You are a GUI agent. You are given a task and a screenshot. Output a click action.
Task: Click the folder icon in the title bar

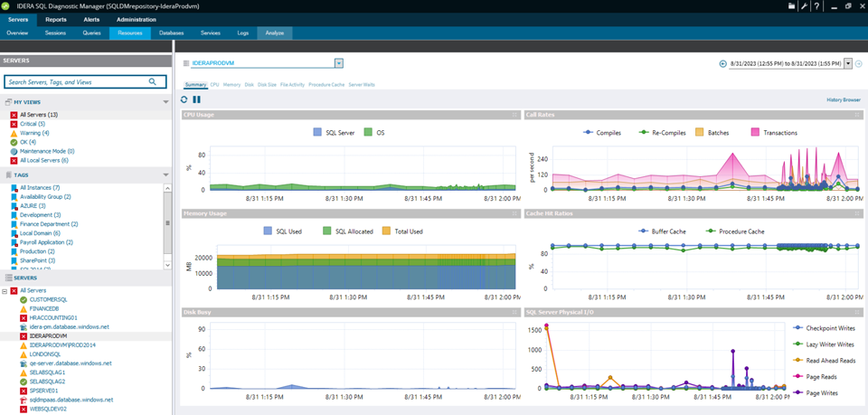click(x=791, y=6)
